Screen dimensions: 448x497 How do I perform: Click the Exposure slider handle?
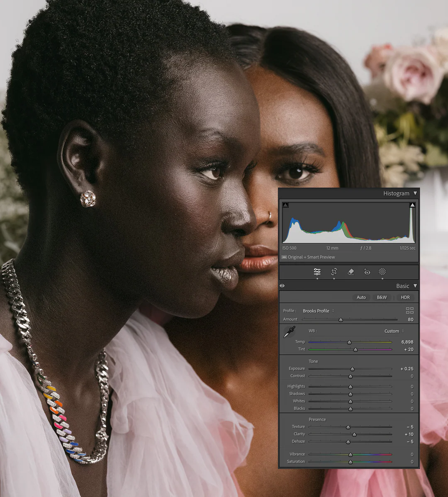coord(352,369)
